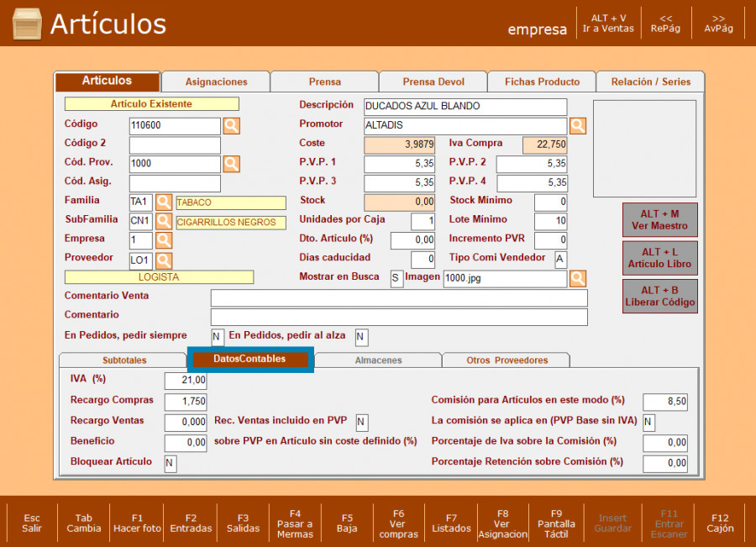756x547 pixels.
Task: Click the Empresa search magnifier icon
Action: (x=164, y=240)
